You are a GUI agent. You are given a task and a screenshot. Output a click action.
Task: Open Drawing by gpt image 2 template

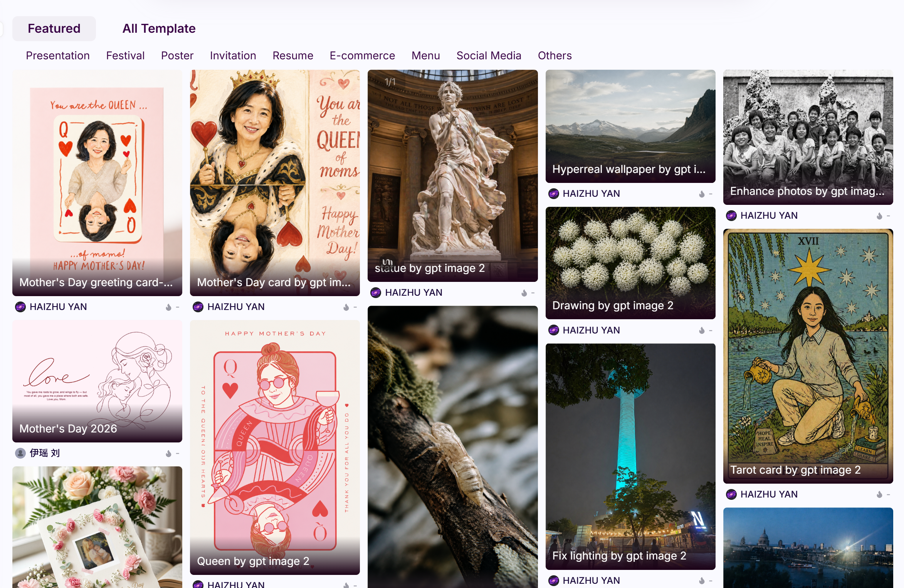tap(630, 263)
